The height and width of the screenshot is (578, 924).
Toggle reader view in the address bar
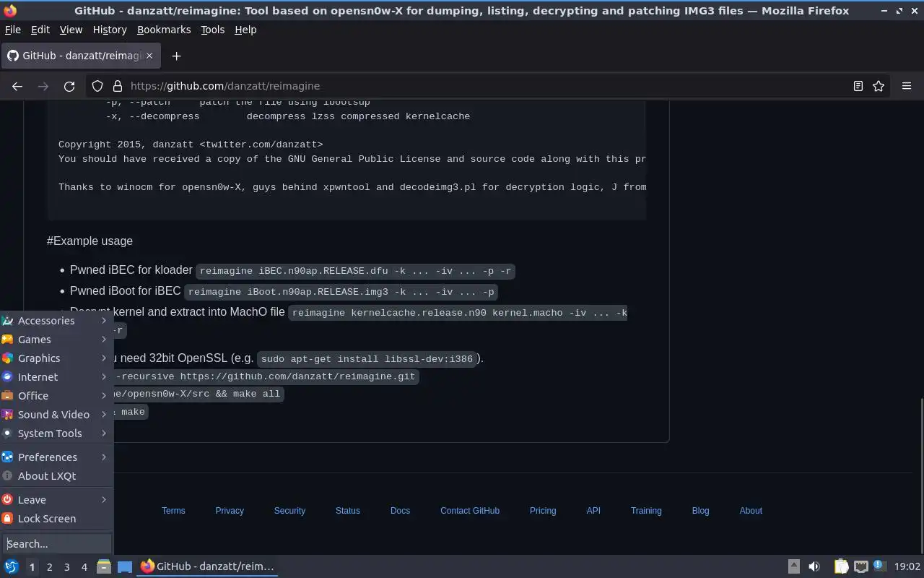pyautogui.click(x=858, y=86)
